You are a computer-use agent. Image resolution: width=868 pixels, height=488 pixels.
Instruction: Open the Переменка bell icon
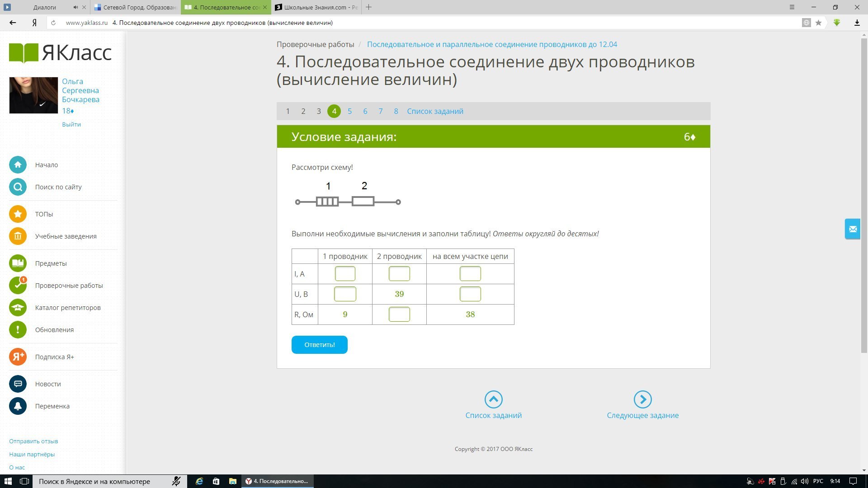coord(18,406)
